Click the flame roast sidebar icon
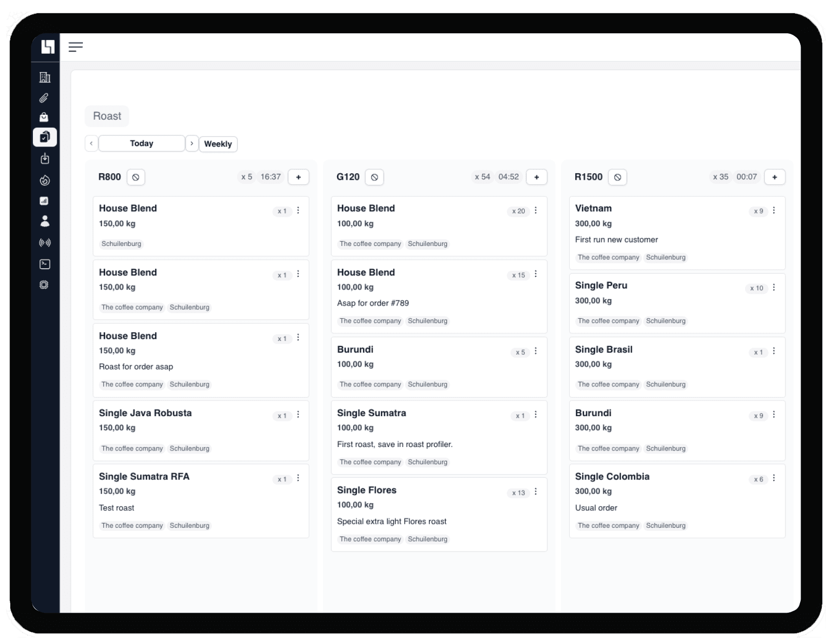The width and height of the screenshot is (834, 644). point(44,180)
